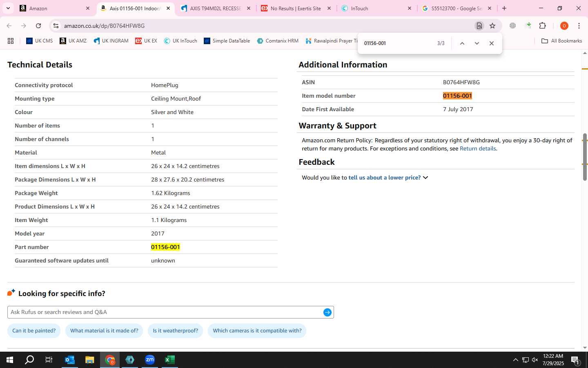Open the muted volume tray icon

coord(535,360)
